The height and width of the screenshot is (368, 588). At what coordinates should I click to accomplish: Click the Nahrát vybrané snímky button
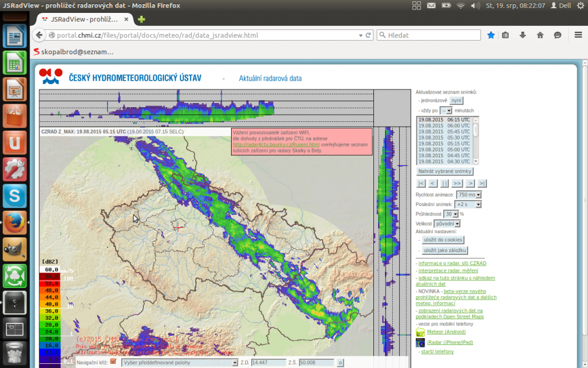445,171
